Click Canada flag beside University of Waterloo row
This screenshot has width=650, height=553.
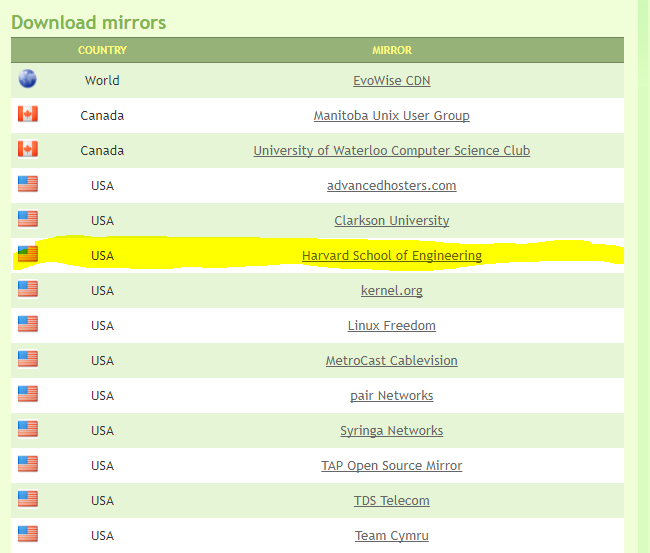(x=28, y=149)
